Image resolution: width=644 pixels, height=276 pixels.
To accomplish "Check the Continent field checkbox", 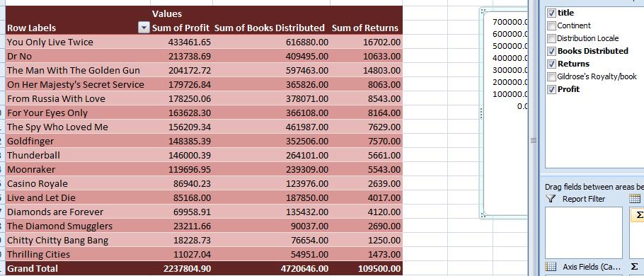I will [551, 26].
